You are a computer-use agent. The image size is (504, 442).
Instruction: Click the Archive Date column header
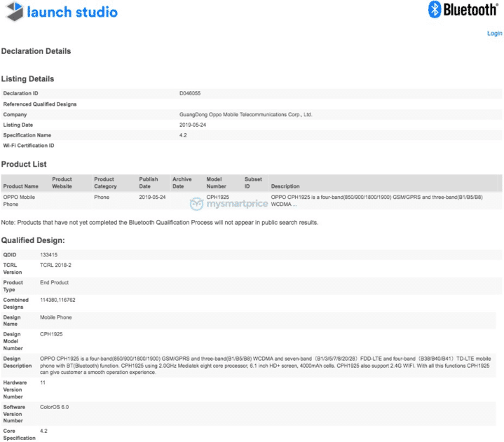182,183
